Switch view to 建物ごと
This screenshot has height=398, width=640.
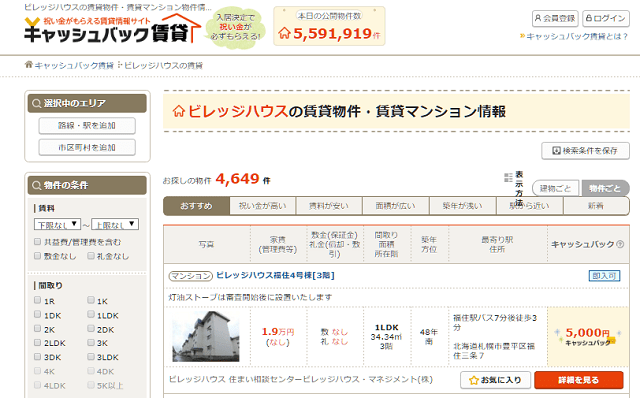click(x=556, y=188)
